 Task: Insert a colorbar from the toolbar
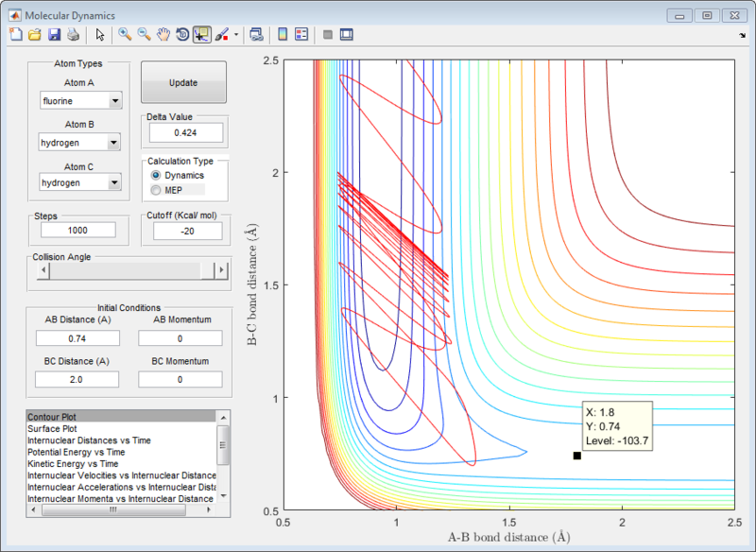pos(282,35)
